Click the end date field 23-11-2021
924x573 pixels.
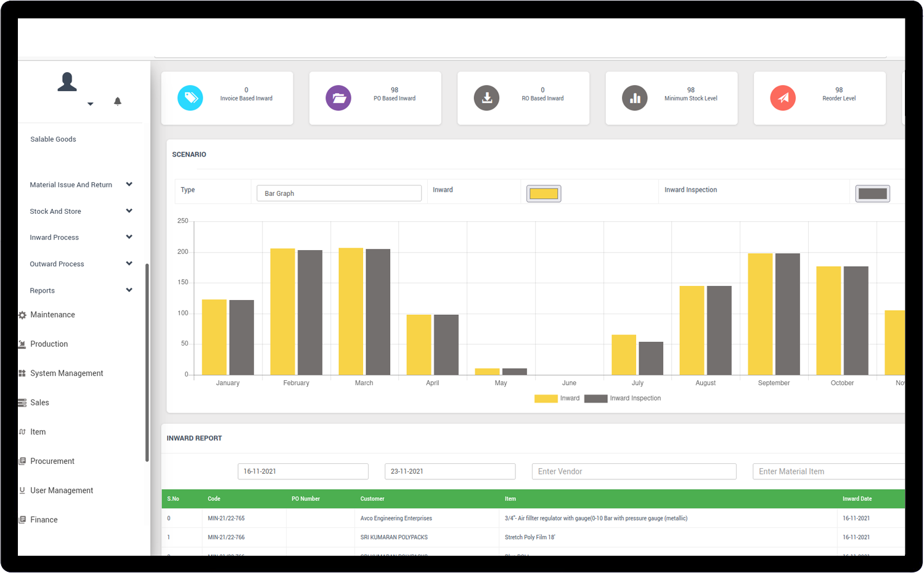point(450,471)
